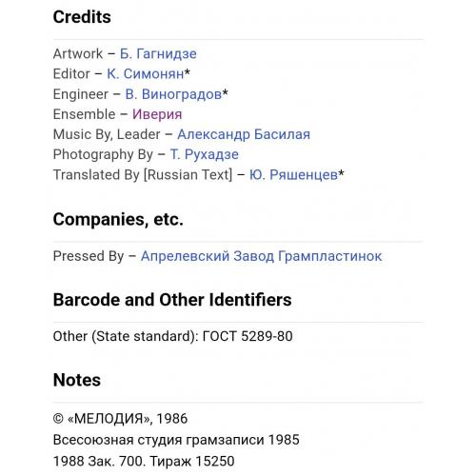Viewport: 476px width, 476px height.
Task: Click the Translated By [Russian Text] label
Action: (143, 175)
